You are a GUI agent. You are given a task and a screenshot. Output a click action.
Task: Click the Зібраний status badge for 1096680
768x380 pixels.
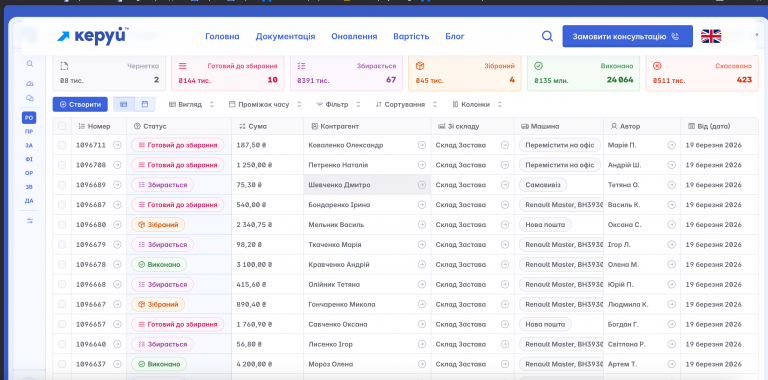[158, 225]
